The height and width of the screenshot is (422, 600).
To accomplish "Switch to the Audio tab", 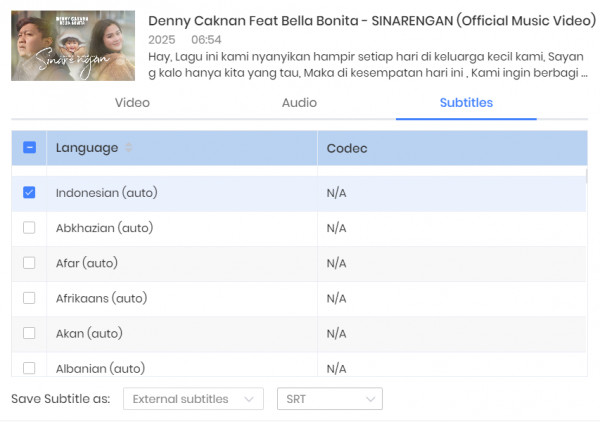I will (x=299, y=103).
